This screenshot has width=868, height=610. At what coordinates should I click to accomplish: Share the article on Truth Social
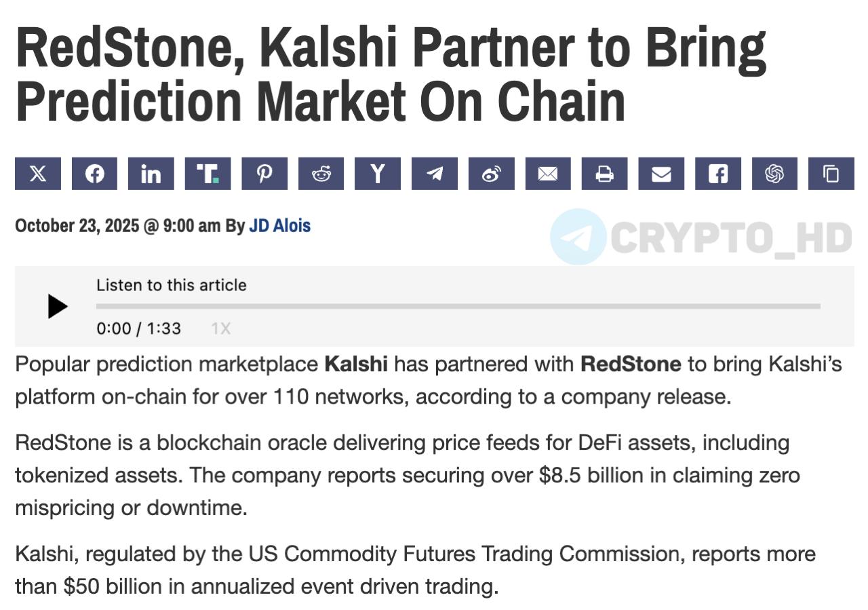click(208, 174)
